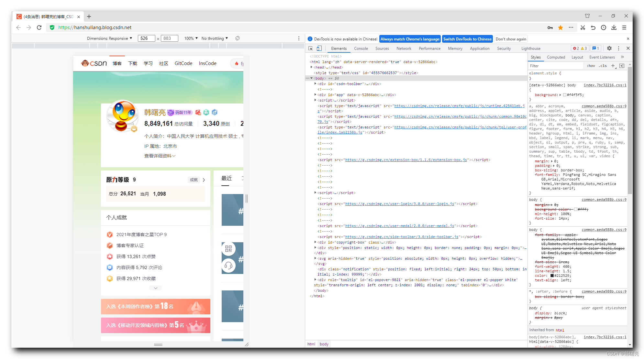Go back to the previous page
This screenshot has height=359, width=644.
coord(18,27)
